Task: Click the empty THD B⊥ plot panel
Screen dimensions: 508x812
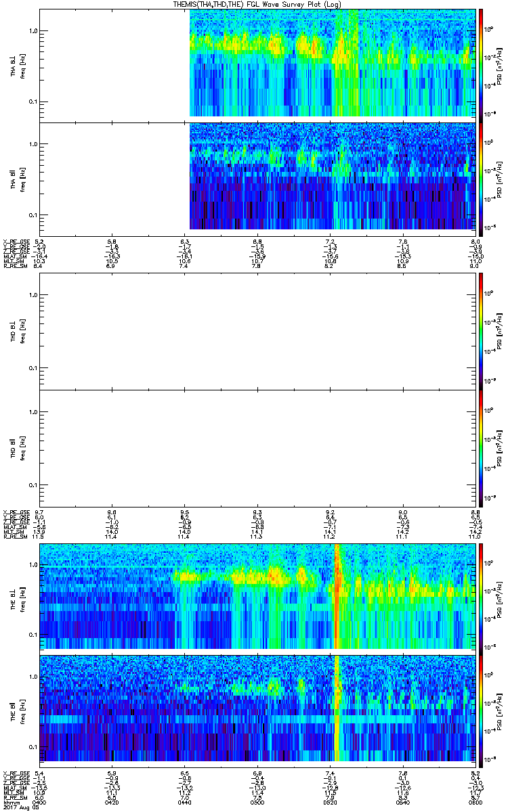Action: pos(258,330)
